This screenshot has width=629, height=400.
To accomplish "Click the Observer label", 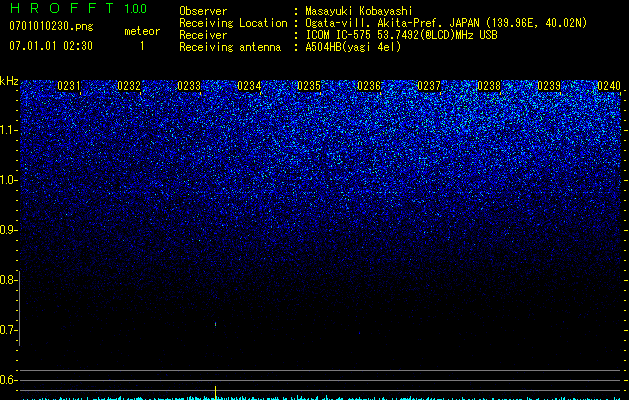I will point(203,11).
